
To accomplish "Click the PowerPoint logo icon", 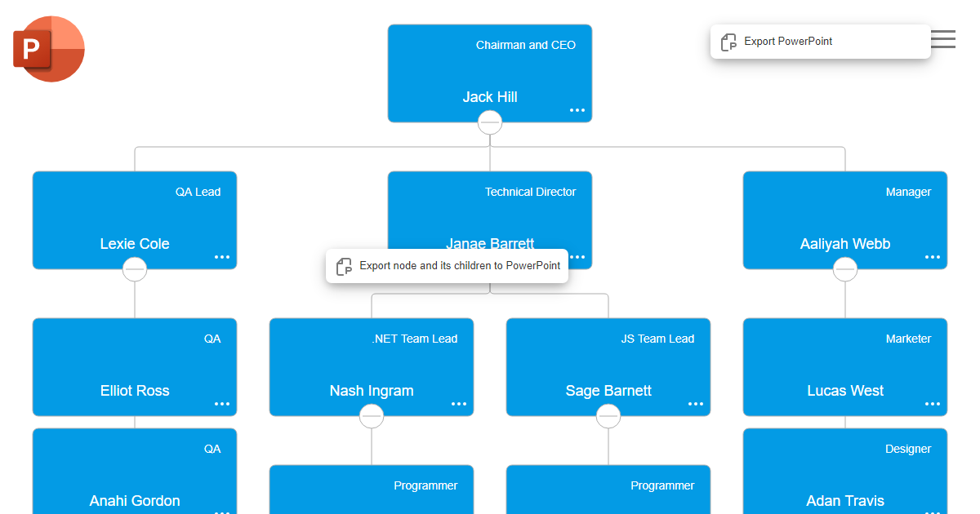I will pyautogui.click(x=49, y=49).
